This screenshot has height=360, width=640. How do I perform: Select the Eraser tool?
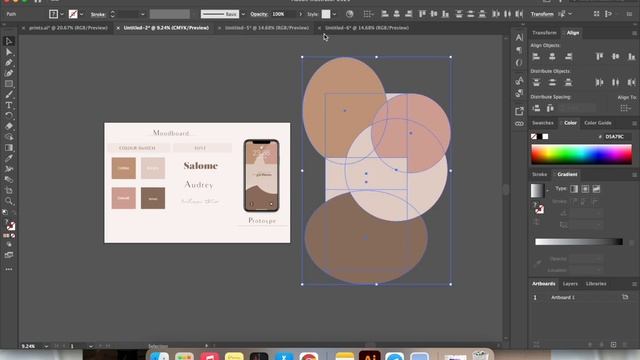pos(9,126)
